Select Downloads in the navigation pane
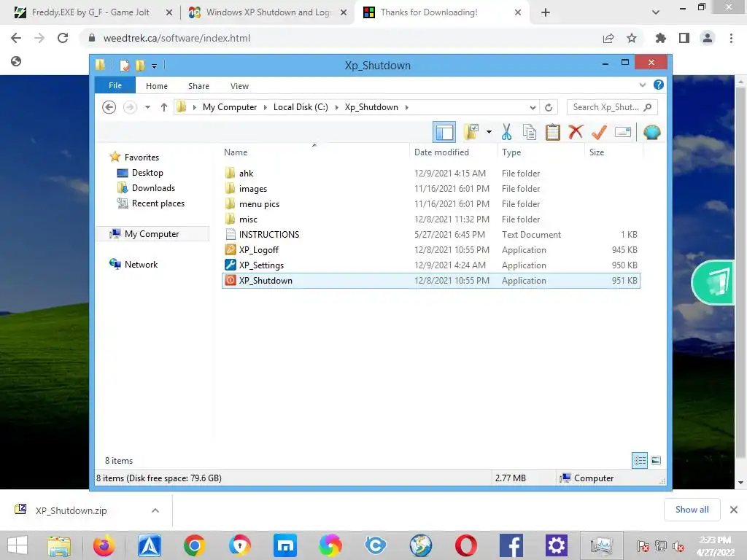This screenshot has width=747, height=560. click(153, 188)
